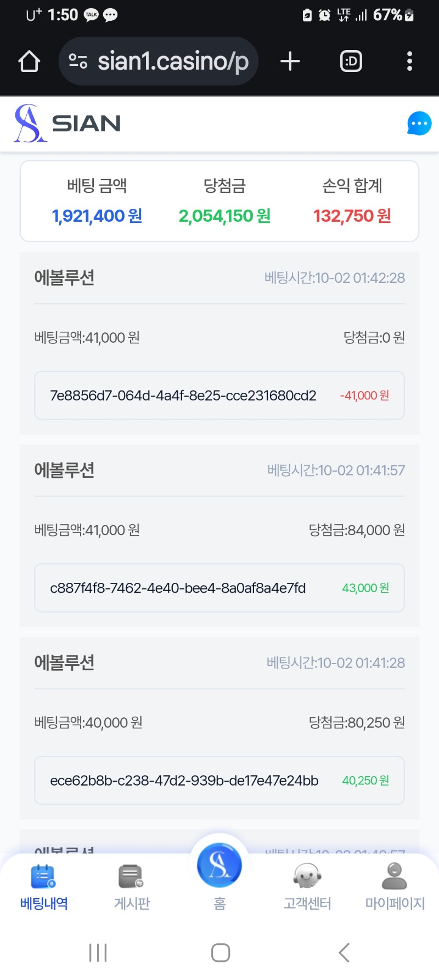Tap the browser home icon
The width and height of the screenshot is (439, 980).
29,61
